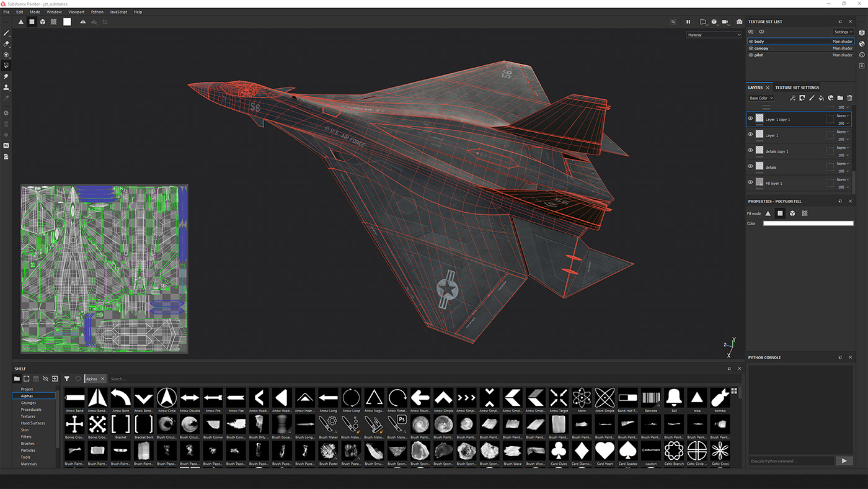Click the white Color swatch in Polygon Fill properties
This screenshot has width=868, height=489.
(x=808, y=223)
